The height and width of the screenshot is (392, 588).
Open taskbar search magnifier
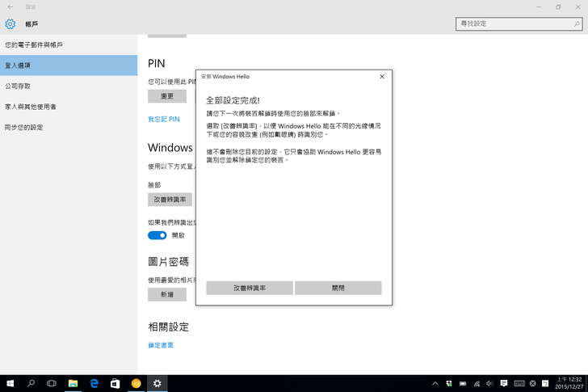pyautogui.click(x=31, y=383)
